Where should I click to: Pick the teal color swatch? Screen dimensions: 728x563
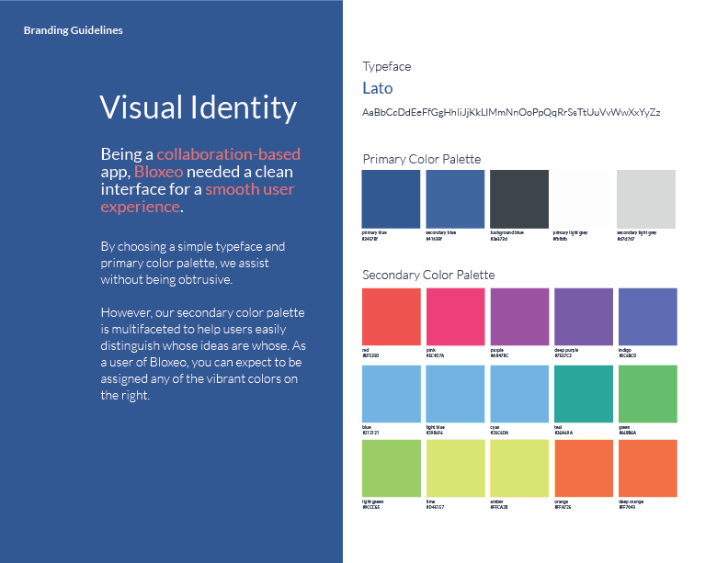[584, 394]
